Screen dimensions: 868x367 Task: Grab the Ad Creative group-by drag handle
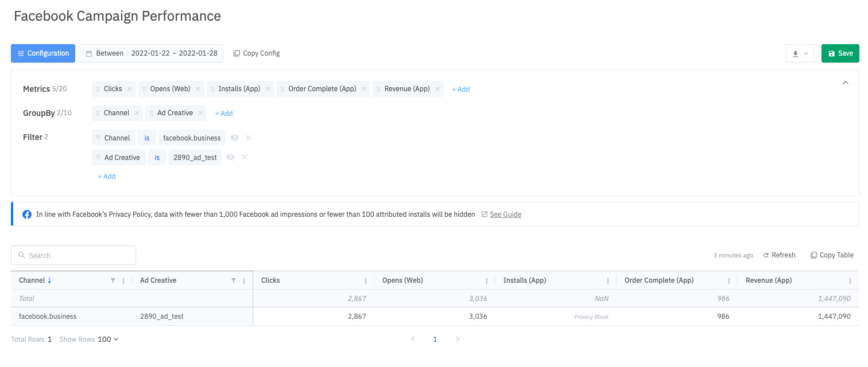(152, 113)
